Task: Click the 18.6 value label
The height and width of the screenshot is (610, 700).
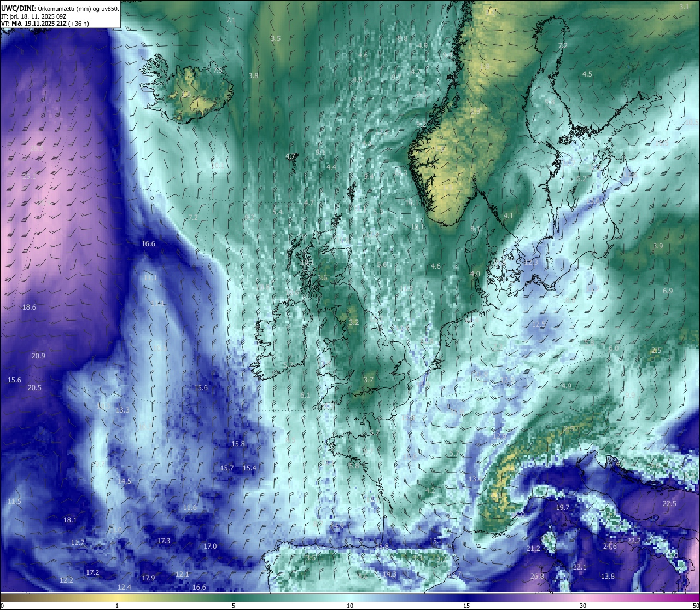Action: tap(29, 307)
